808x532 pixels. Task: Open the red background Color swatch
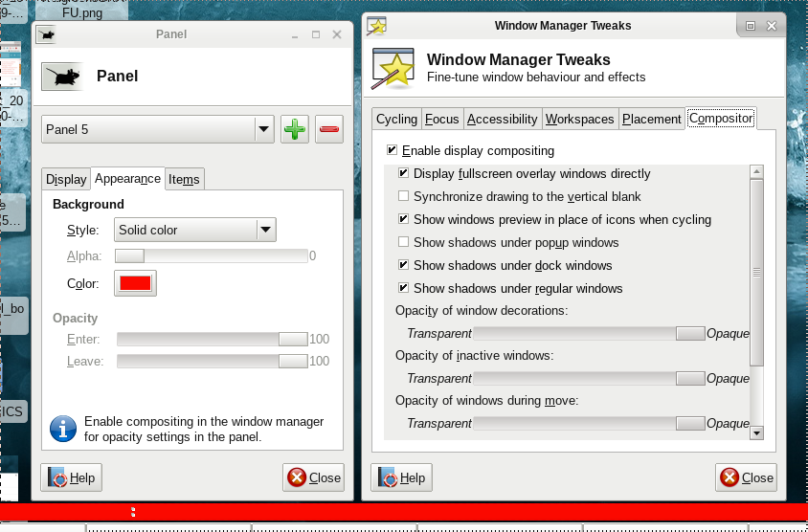pyautogui.click(x=135, y=283)
